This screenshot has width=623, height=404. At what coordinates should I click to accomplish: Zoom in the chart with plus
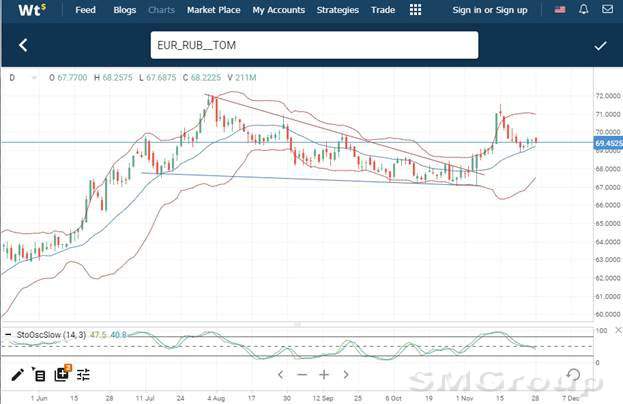click(x=324, y=375)
